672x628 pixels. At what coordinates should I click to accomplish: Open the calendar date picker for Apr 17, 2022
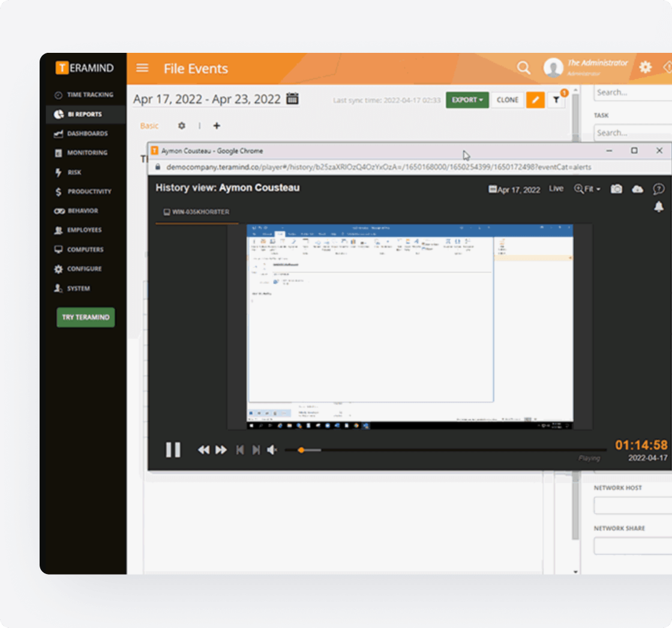click(x=292, y=98)
